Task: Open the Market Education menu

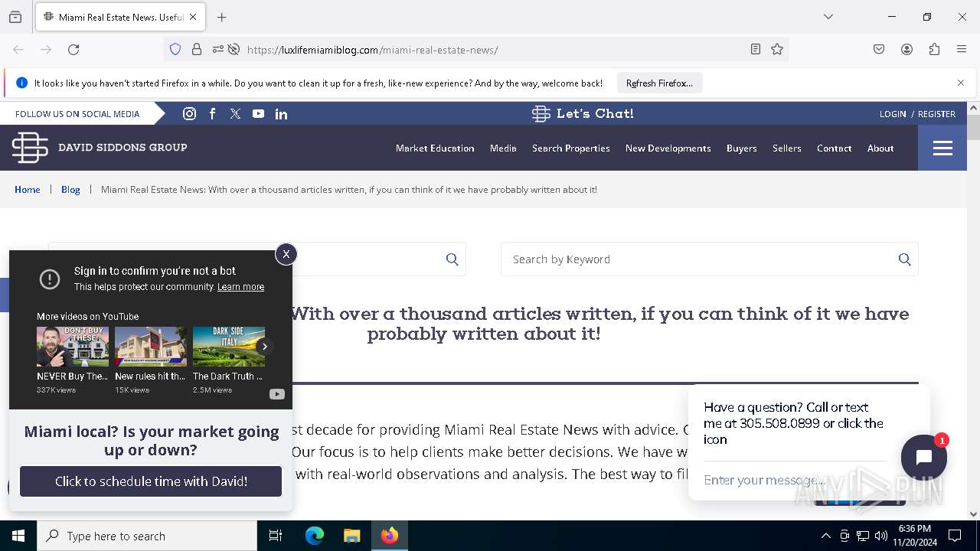Action: (x=435, y=148)
